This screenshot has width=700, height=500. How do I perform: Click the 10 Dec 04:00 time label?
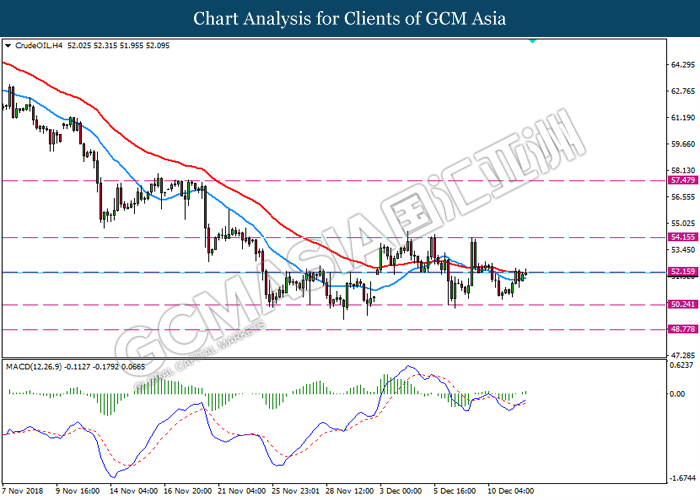point(510,491)
